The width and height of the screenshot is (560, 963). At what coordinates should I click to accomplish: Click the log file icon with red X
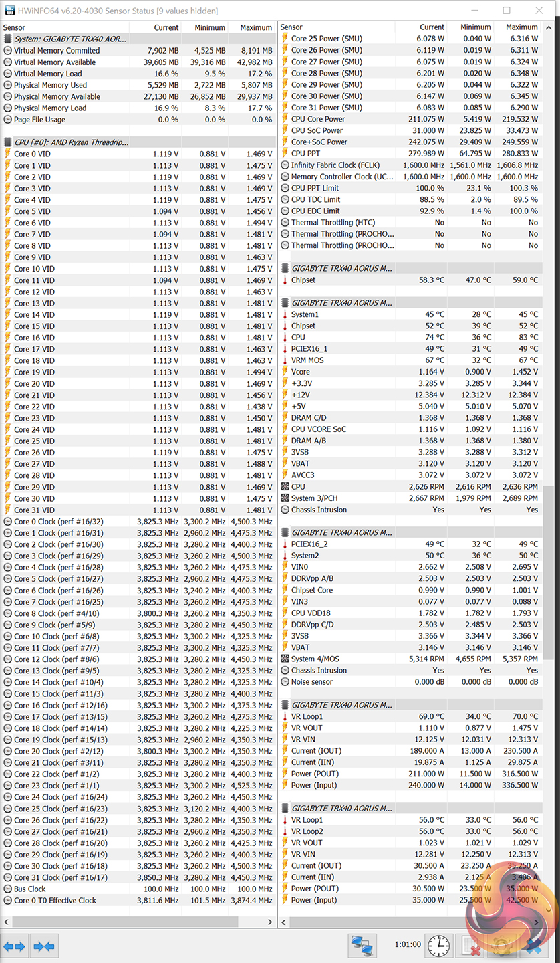(x=472, y=946)
